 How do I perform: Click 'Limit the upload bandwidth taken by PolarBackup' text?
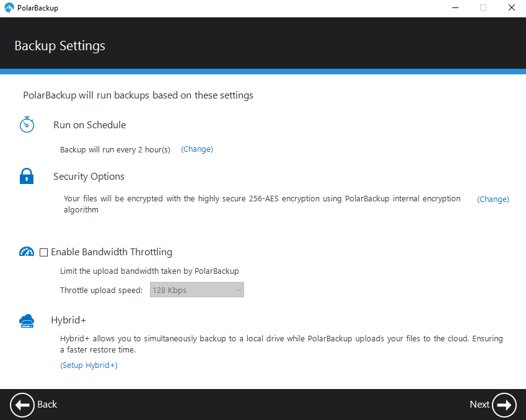tap(149, 271)
